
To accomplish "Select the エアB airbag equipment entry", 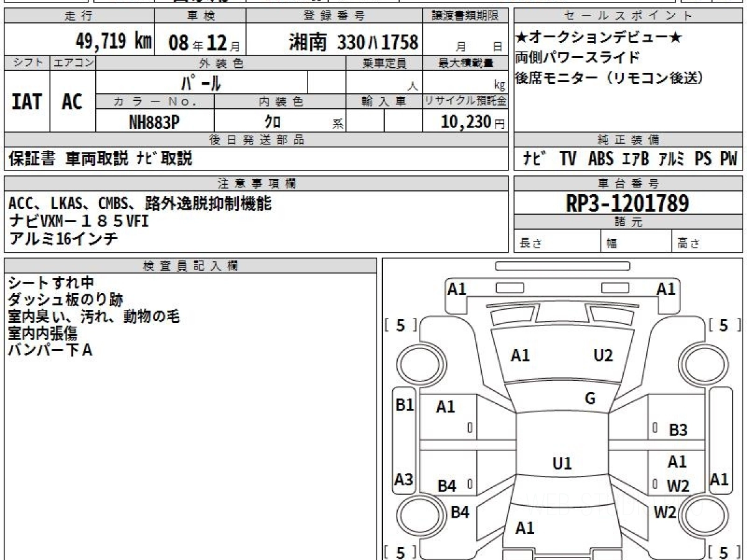I will [636, 159].
